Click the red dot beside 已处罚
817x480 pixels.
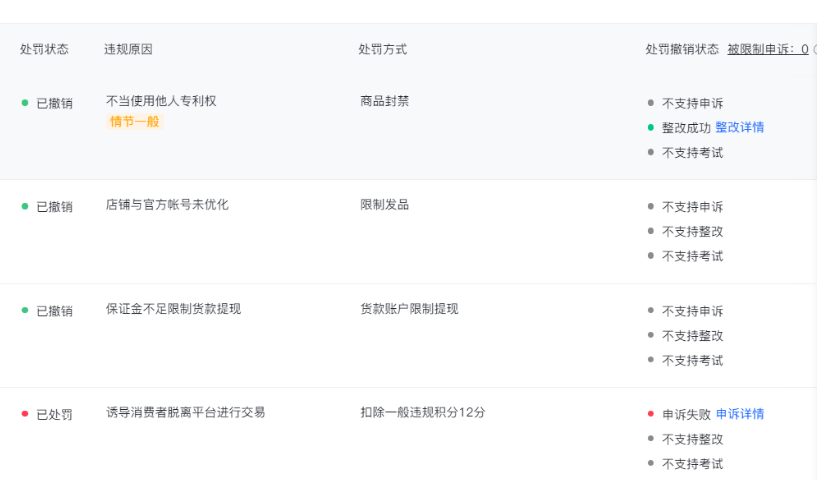coord(25,414)
